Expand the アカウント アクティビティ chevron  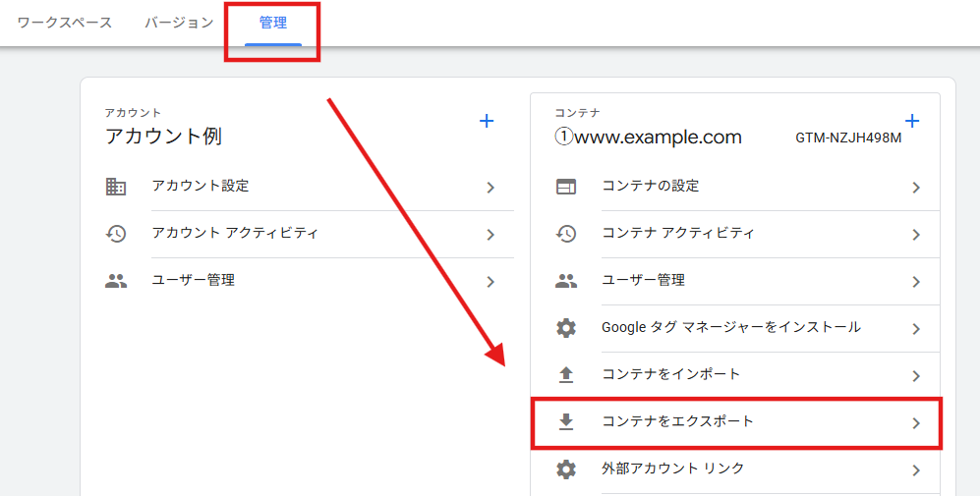click(x=490, y=235)
